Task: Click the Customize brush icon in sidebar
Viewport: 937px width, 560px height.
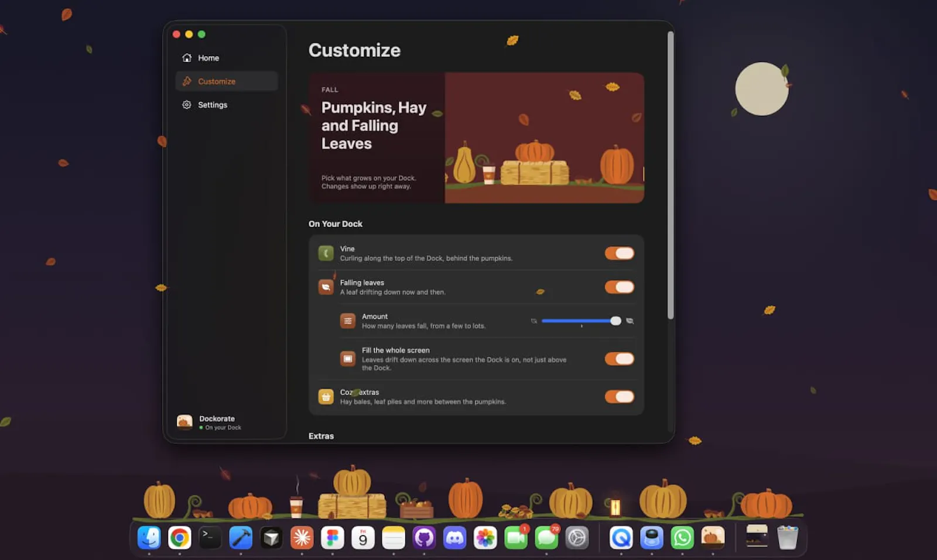Action: pos(187,81)
